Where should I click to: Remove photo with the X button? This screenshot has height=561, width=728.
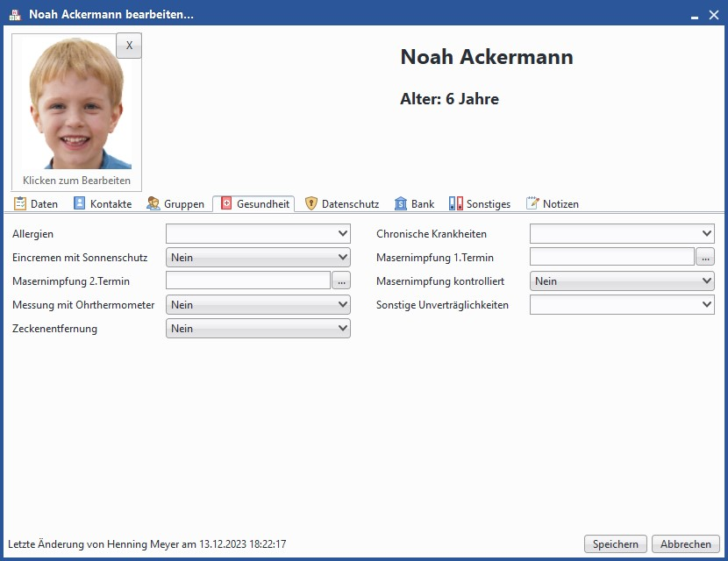(x=129, y=46)
